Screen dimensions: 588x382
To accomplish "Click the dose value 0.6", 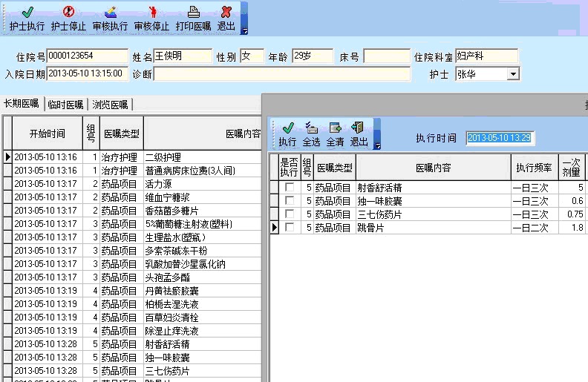I will (x=578, y=201).
